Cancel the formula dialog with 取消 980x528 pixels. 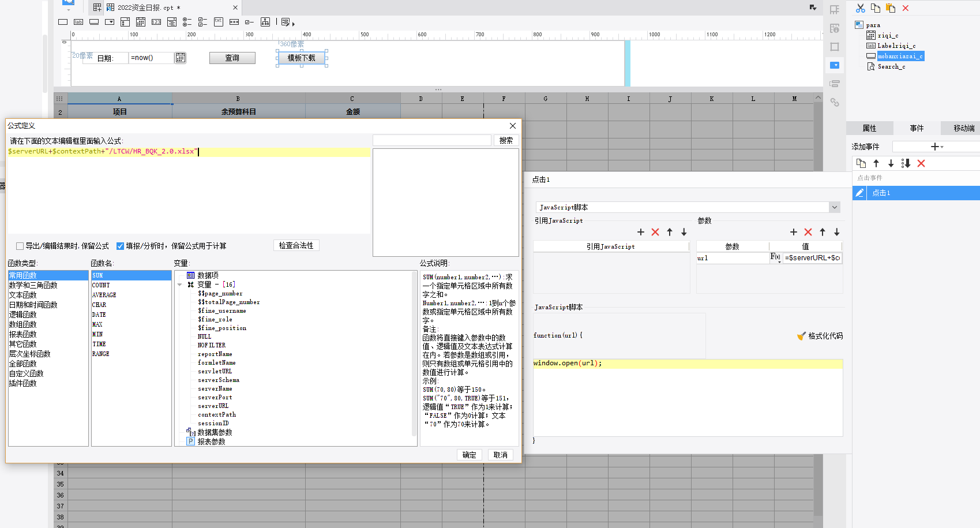501,455
